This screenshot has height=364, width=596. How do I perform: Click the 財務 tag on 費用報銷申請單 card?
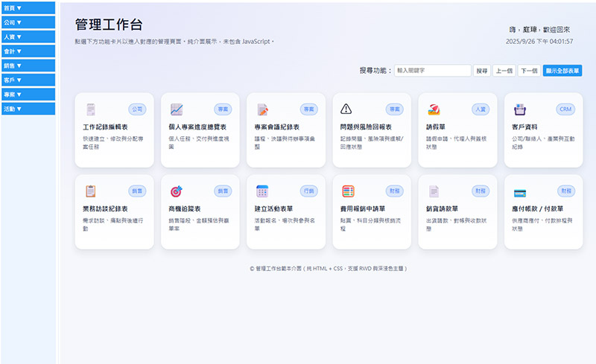395,191
